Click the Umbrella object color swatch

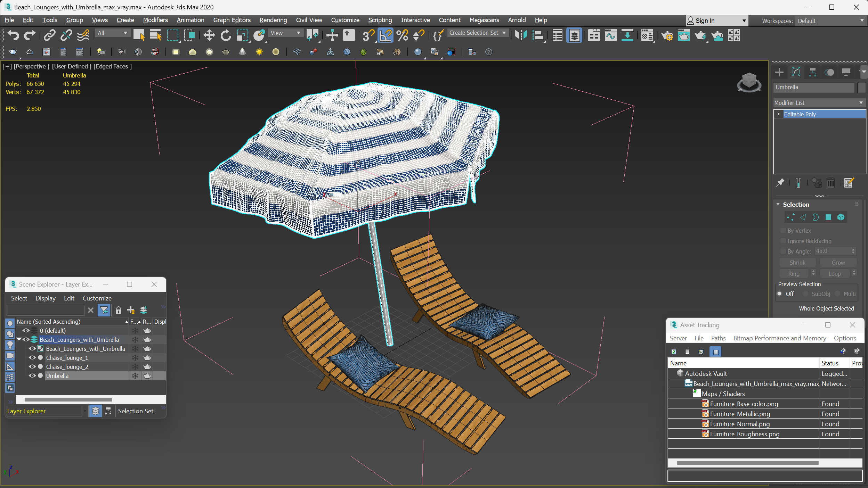(861, 88)
